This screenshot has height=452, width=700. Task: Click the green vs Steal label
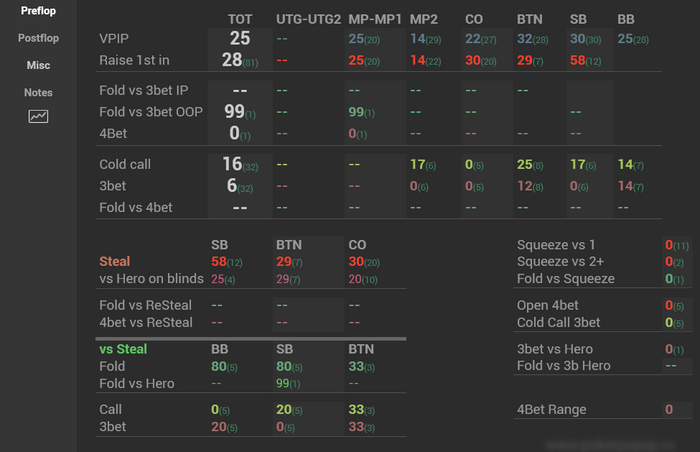click(123, 349)
